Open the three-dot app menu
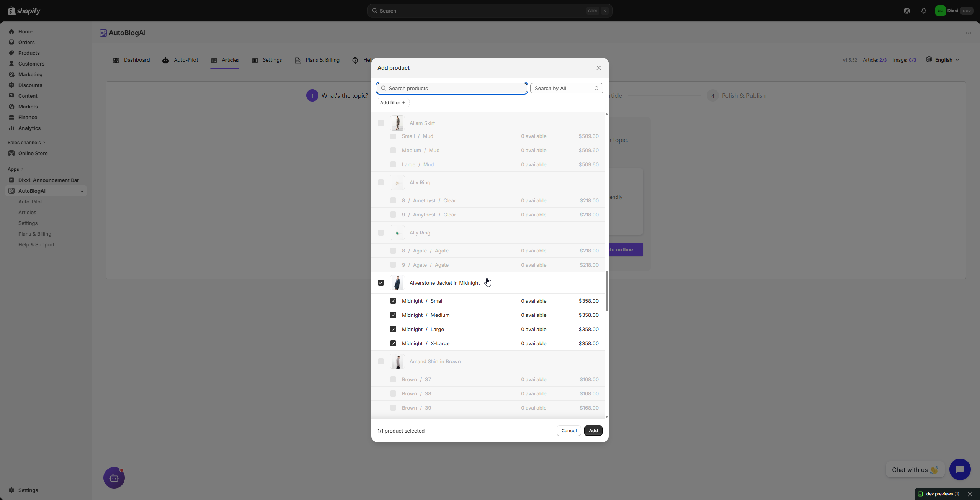The height and width of the screenshot is (500, 980). [969, 33]
